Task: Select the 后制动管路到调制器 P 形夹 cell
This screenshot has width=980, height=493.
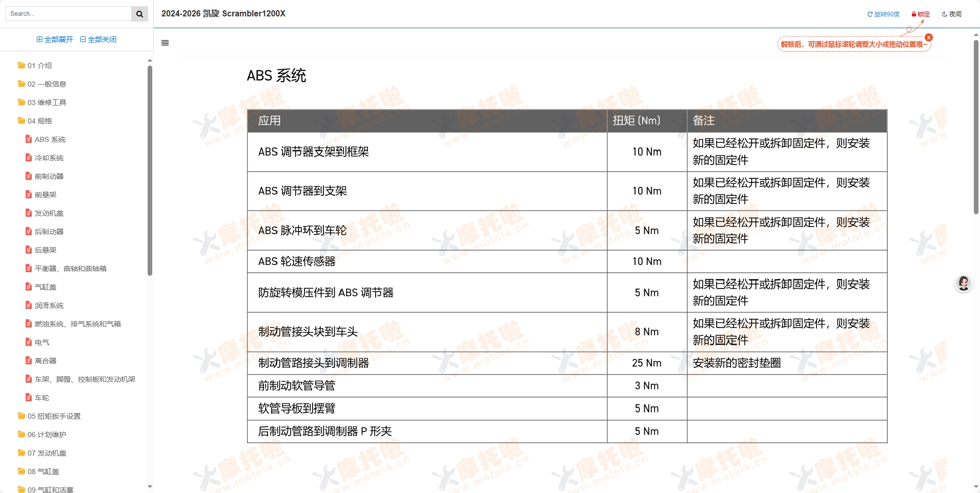Action: point(427,432)
